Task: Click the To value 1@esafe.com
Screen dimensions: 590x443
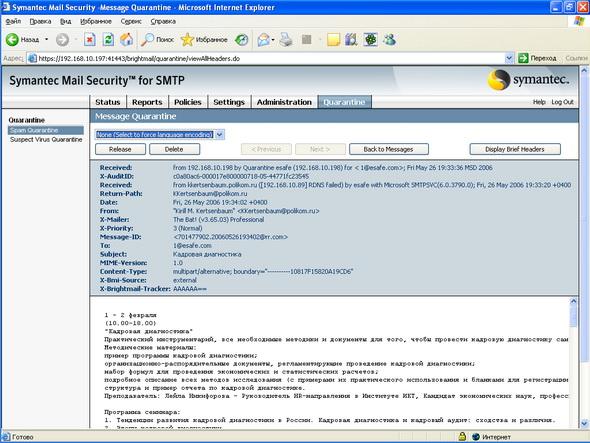Action: (192, 245)
